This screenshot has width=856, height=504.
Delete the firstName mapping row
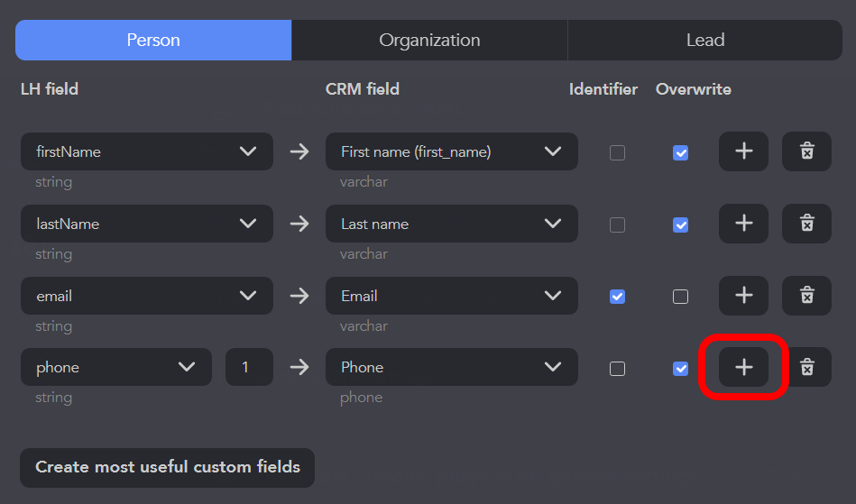(x=807, y=151)
